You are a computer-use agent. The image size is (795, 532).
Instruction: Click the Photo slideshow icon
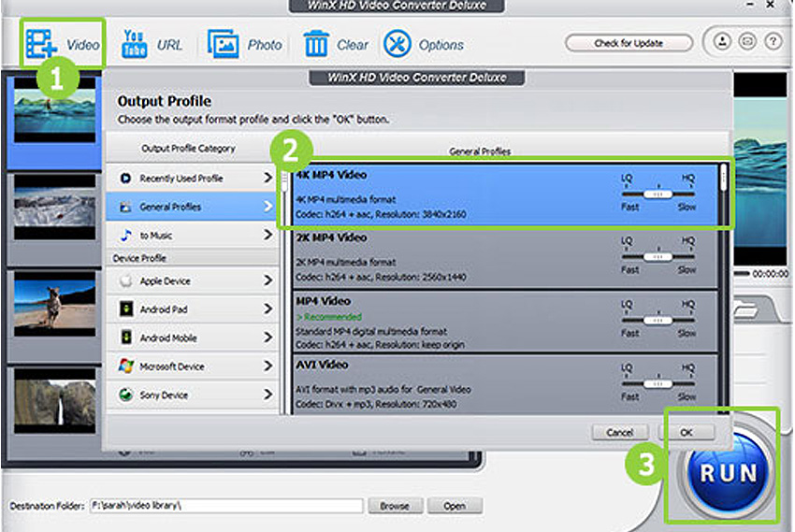click(x=224, y=44)
